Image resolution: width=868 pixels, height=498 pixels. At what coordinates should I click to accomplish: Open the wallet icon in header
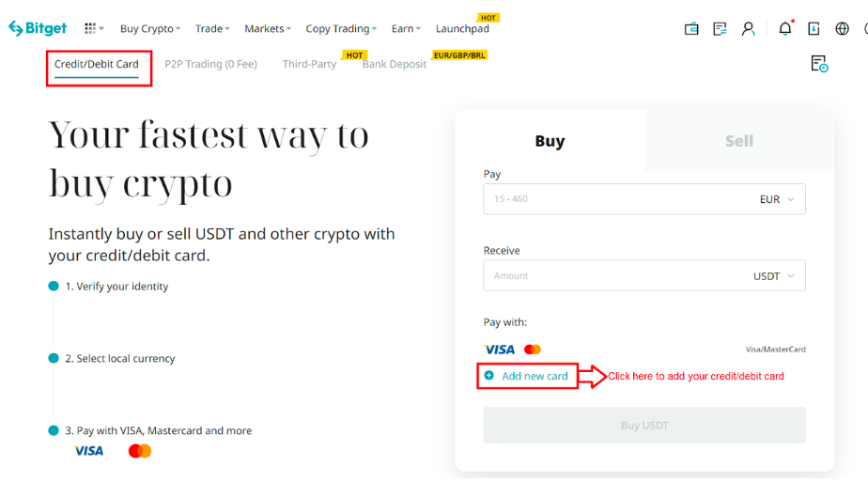click(691, 28)
